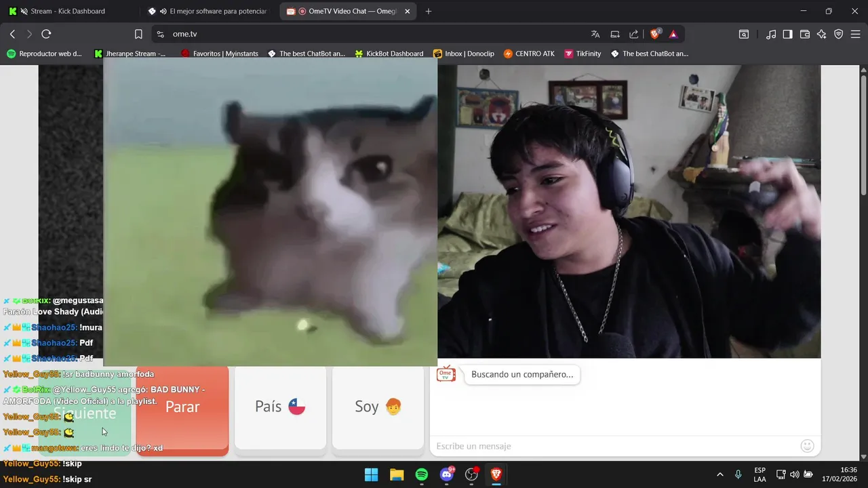
Task: Open Inbox | Donoclip bookmark
Action: tap(464, 54)
